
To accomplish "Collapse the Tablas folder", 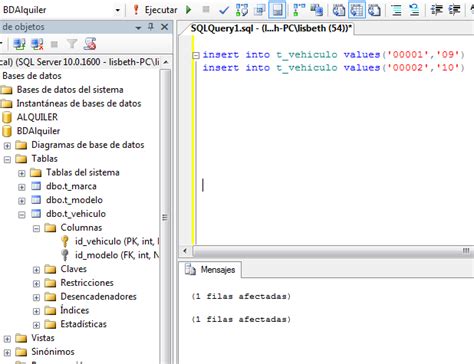I will (x=7, y=159).
